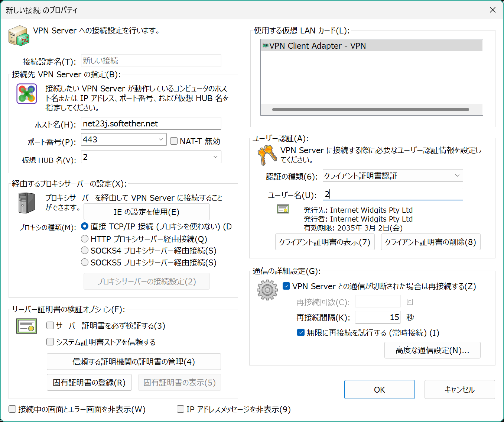Click the proxy server tower icon
The image size is (504, 422).
[27, 203]
